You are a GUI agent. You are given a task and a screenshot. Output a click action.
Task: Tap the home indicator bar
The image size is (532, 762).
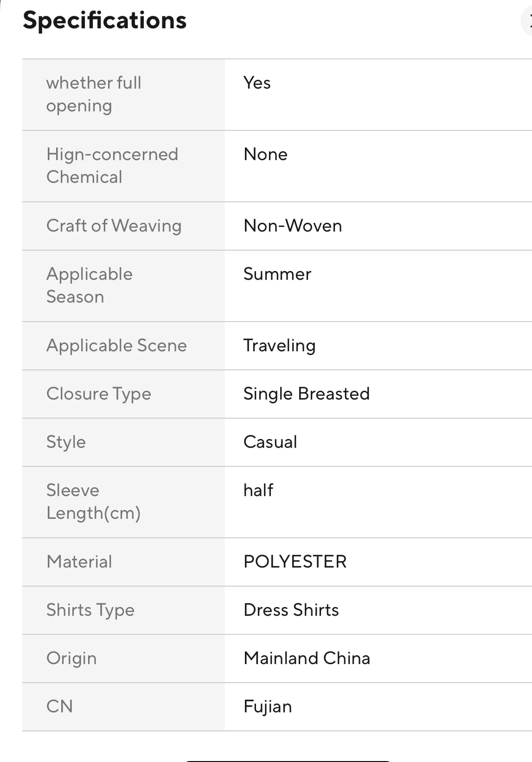click(288, 760)
